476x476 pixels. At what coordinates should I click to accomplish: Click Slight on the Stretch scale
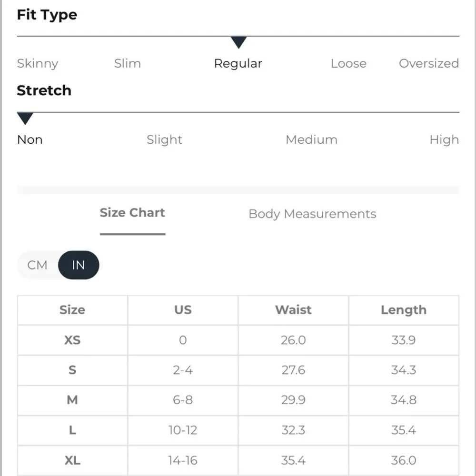click(164, 139)
